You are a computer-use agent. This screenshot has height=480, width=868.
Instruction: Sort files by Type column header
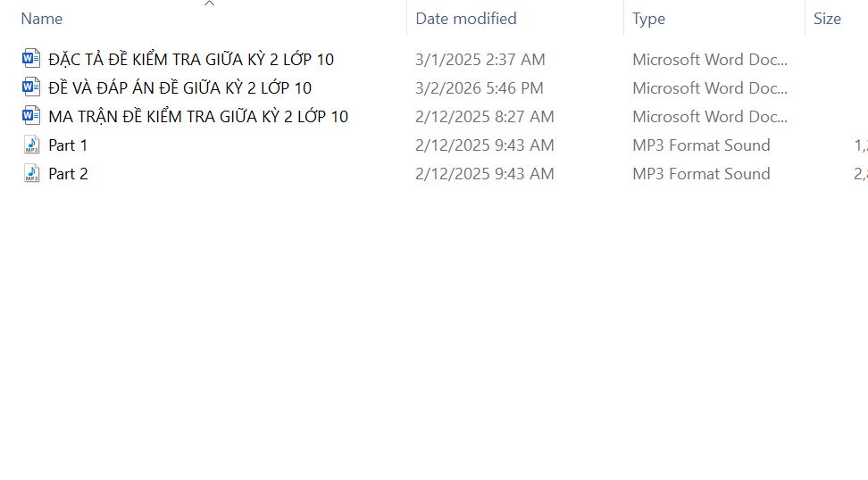point(648,19)
